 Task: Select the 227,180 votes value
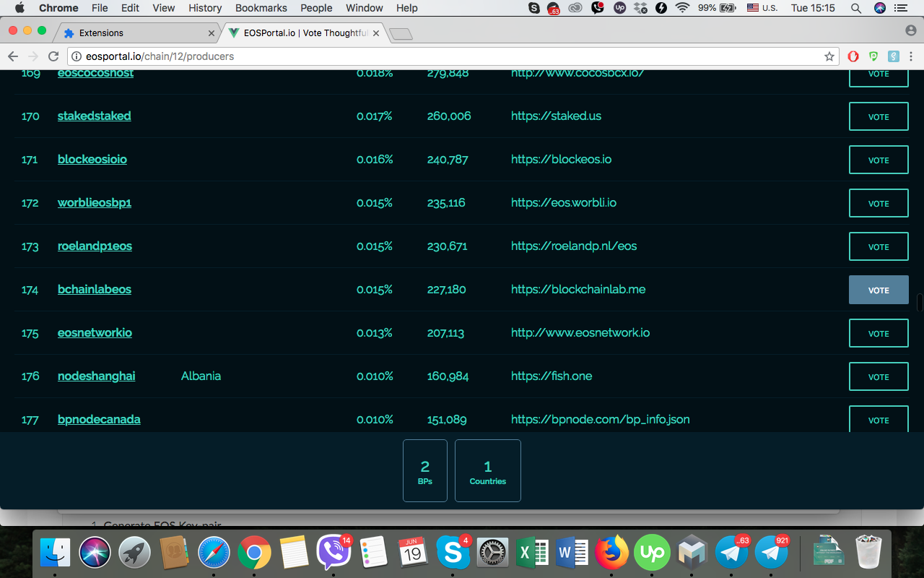(x=446, y=289)
